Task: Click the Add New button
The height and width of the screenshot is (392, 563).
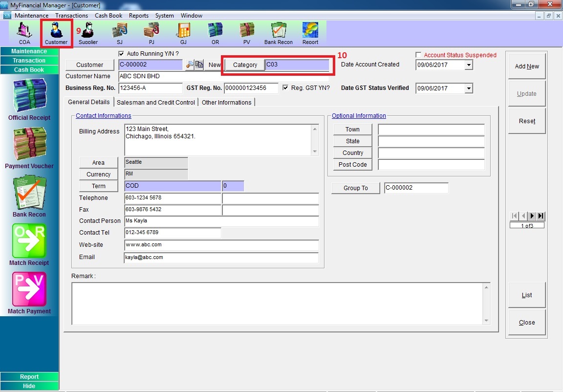Action: tap(527, 66)
